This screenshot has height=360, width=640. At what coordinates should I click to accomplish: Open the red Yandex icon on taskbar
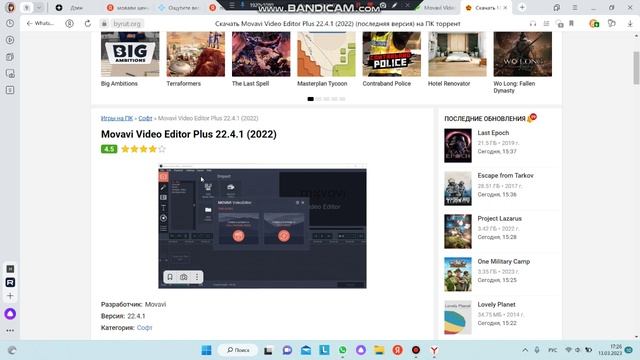(x=398, y=350)
